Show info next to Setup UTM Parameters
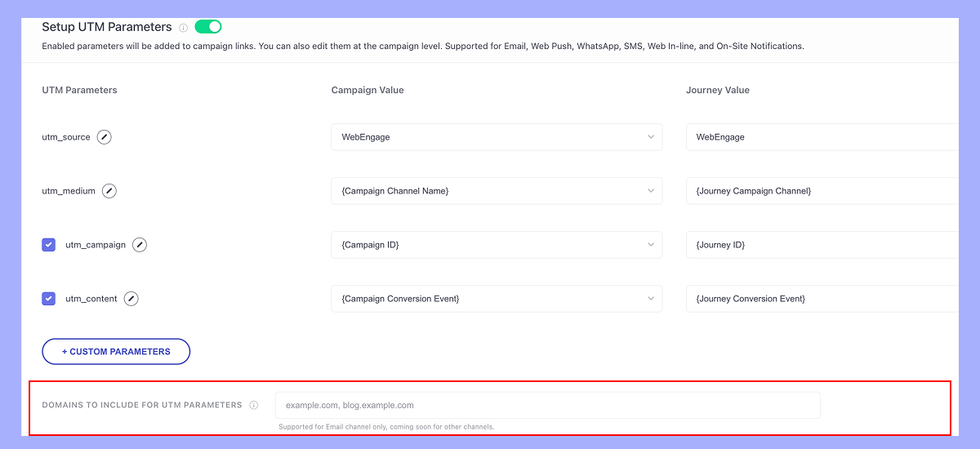Screen dimensions: 980x449 pyautogui.click(x=184, y=28)
